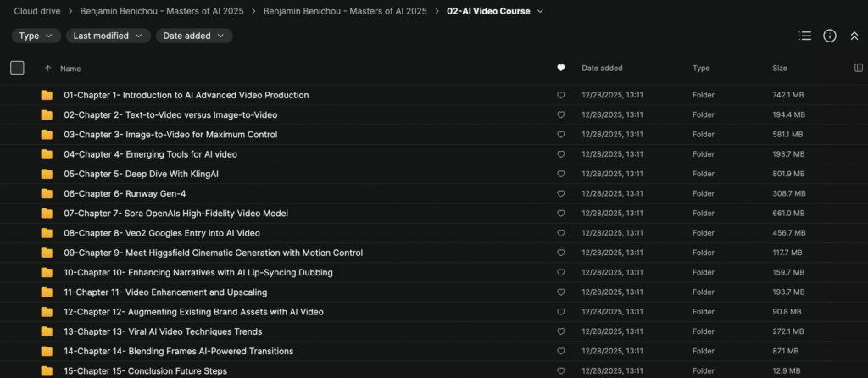The image size is (868, 378).
Task: Click the 742.1 MB size value
Action: 787,95
